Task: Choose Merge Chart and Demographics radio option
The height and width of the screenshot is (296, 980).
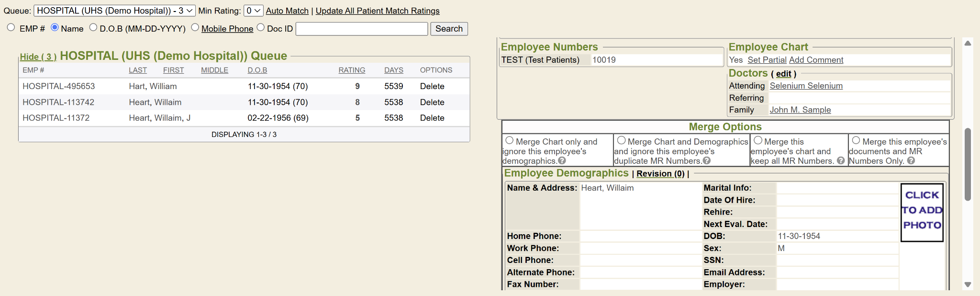Action: [622, 141]
